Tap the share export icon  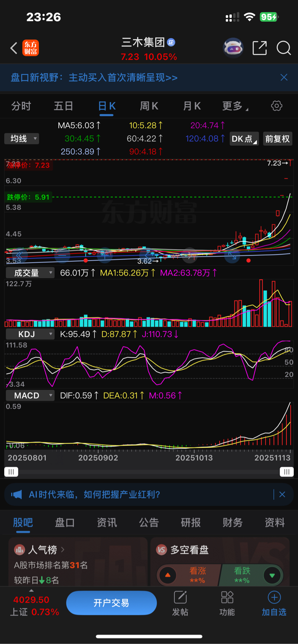260,48
